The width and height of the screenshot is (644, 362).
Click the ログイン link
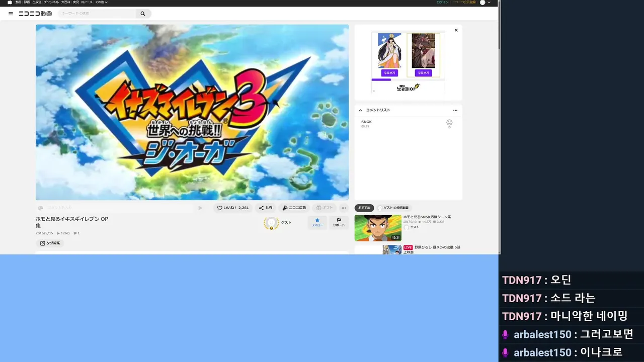tap(442, 3)
